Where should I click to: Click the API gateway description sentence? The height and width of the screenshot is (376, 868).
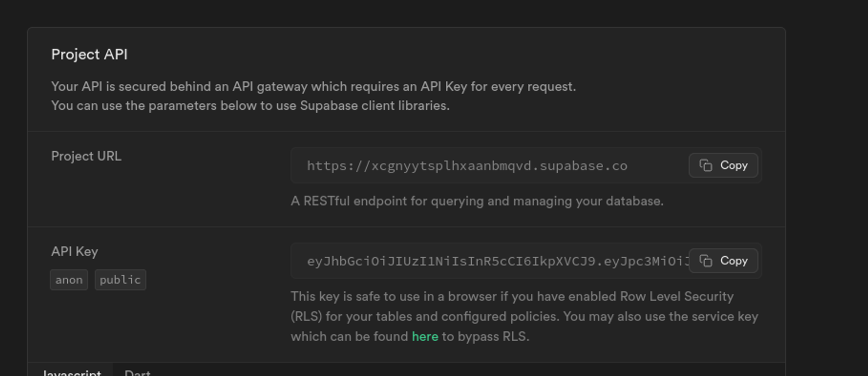tap(313, 87)
